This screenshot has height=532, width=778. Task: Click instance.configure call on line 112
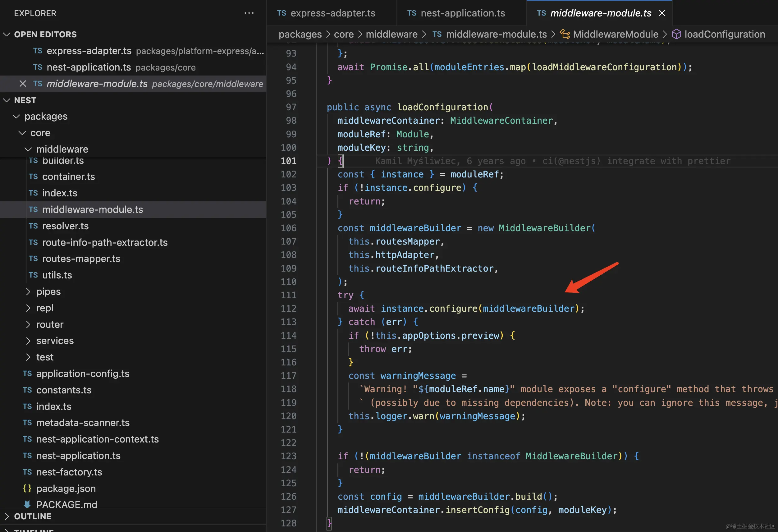tap(429, 308)
